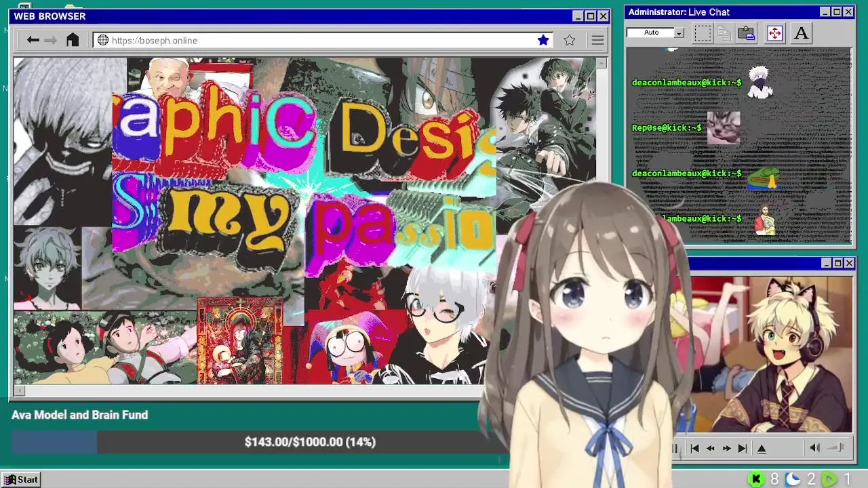Image resolution: width=868 pixels, height=488 pixels.
Task: Close the media player window
Action: [x=850, y=263]
